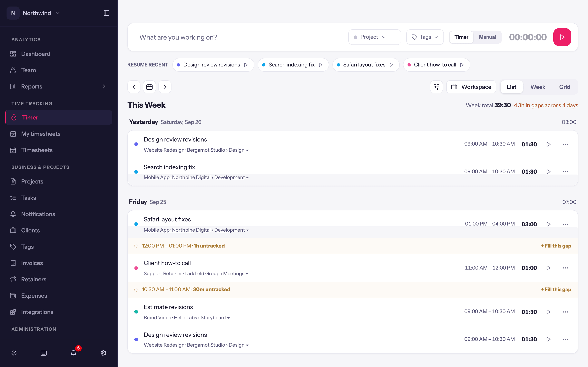588x367 pixels.
Task: Collapse the sidebar using the panel icon
Action: coord(106,13)
